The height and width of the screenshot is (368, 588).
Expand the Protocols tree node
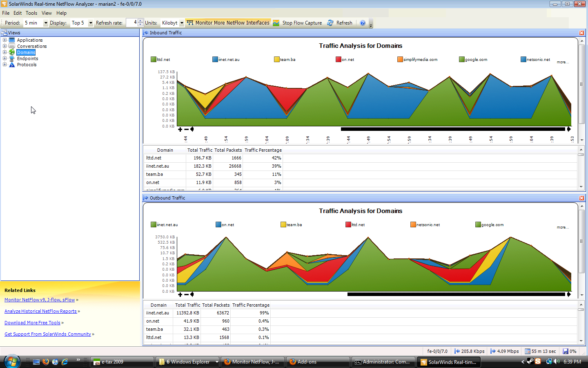click(x=4, y=65)
